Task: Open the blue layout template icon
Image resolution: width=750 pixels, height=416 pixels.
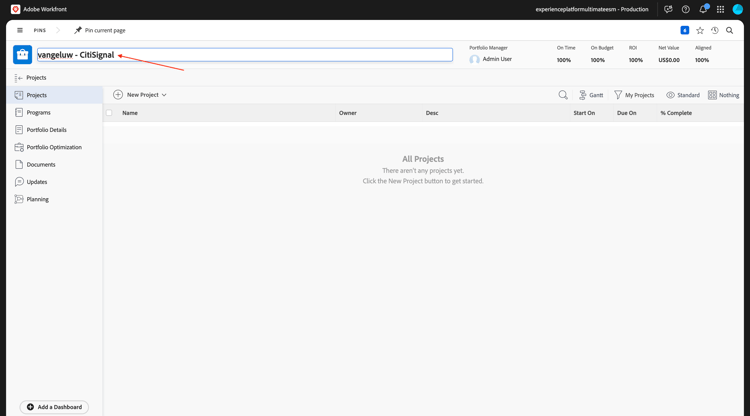Action: click(684, 30)
